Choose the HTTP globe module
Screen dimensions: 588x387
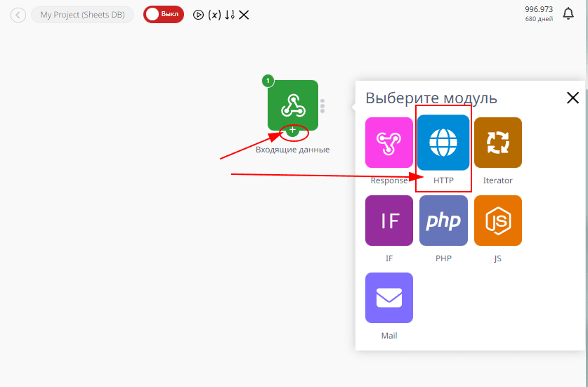tap(443, 143)
